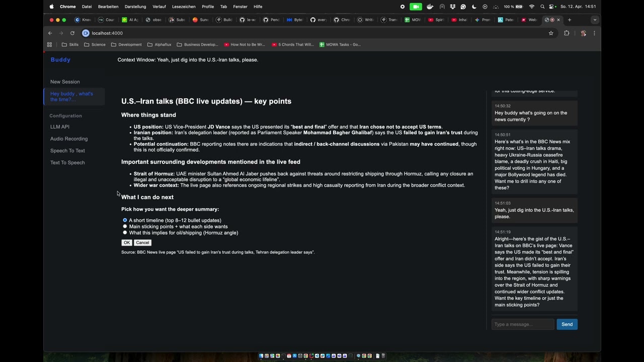Open Chrome three-dot menu
Screen dimensions: 644x362
tap(594, 33)
